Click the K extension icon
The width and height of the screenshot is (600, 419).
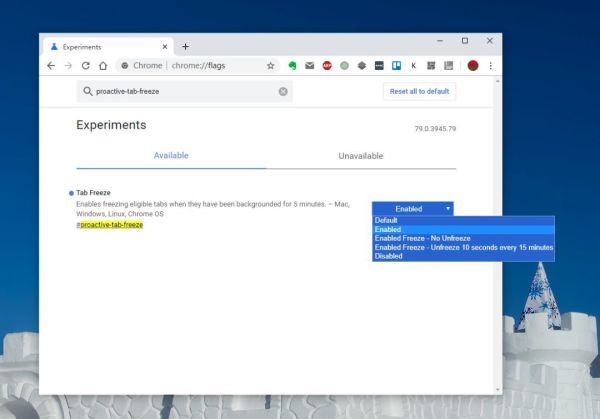tap(414, 66)
